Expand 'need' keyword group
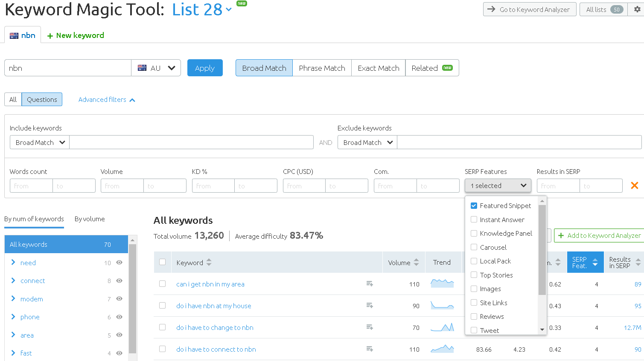The width and height of the screenshot is (644, 361). coord(13,263)
